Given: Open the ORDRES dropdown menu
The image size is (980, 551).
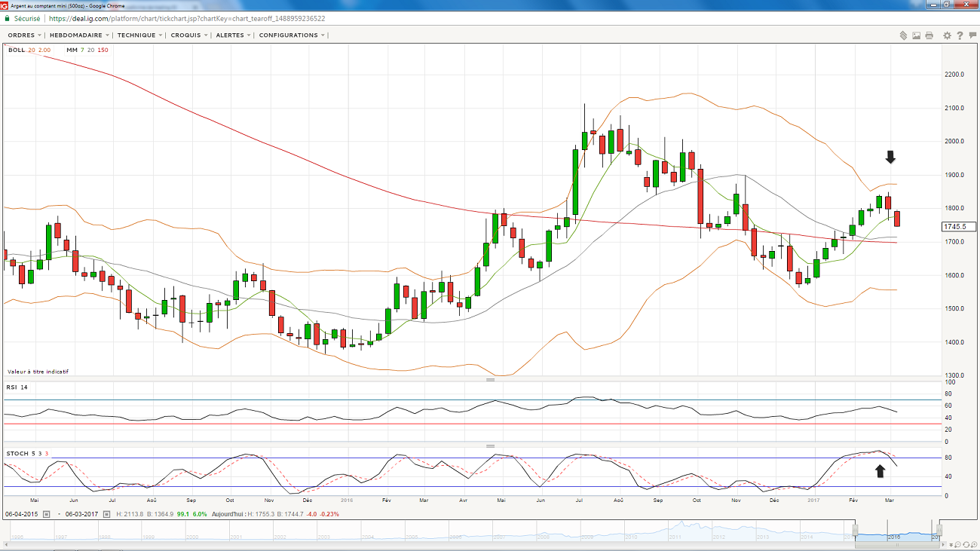Looking at the screenshot, I should [x=24, y=35].
